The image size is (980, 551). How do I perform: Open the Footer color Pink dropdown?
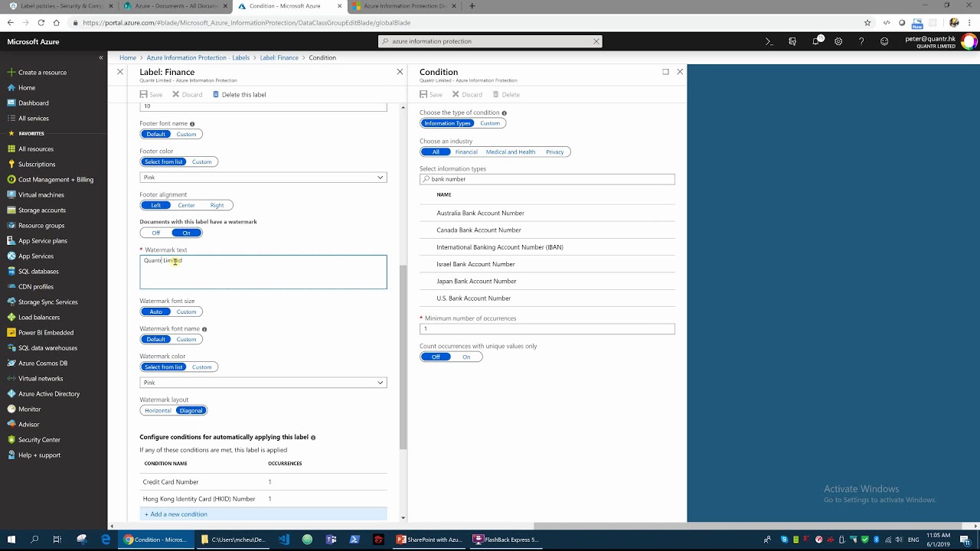(x=263, y=178)
